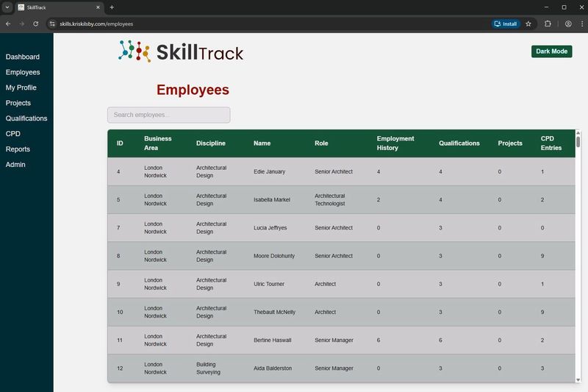Close the SkillTrack browser tab
588x392 pixels.
click(x=98, y=7)
